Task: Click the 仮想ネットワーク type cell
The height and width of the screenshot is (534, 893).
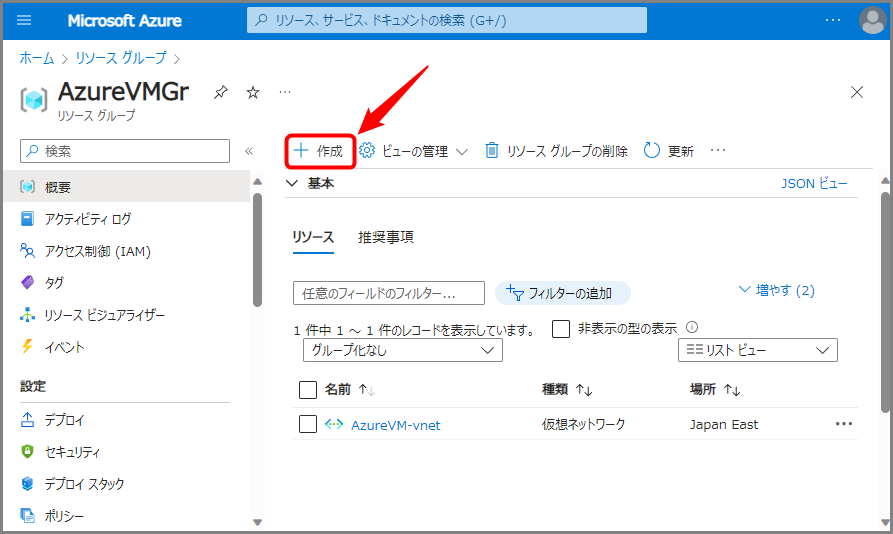Action: (583, 424)
